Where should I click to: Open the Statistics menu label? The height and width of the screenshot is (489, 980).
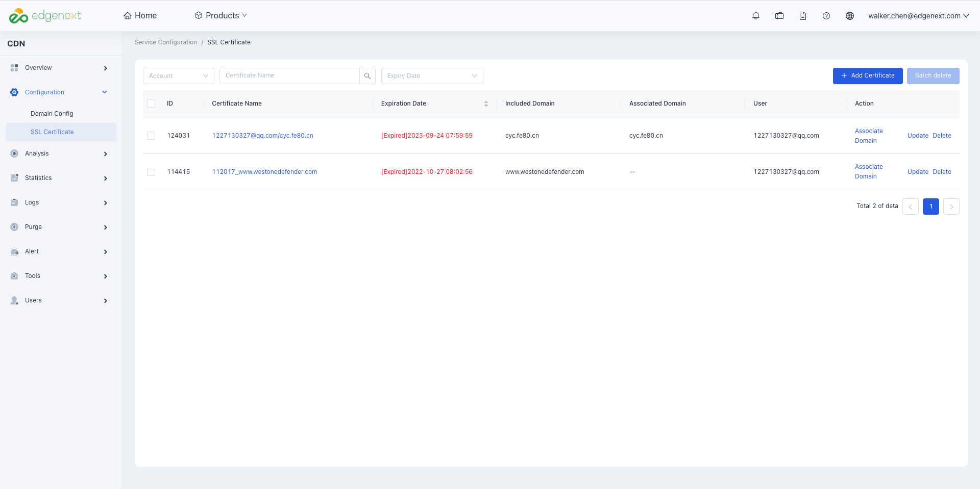[38, 178]
